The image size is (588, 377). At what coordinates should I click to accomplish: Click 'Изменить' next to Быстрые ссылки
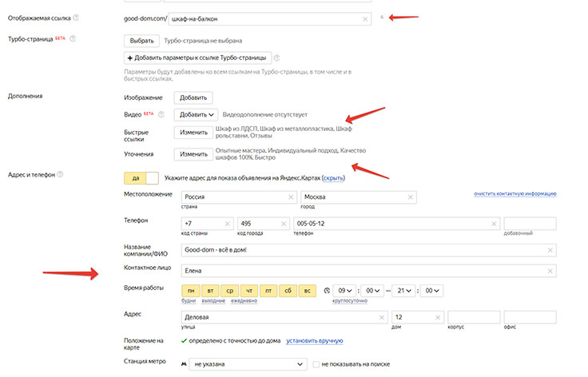point(193,132)
